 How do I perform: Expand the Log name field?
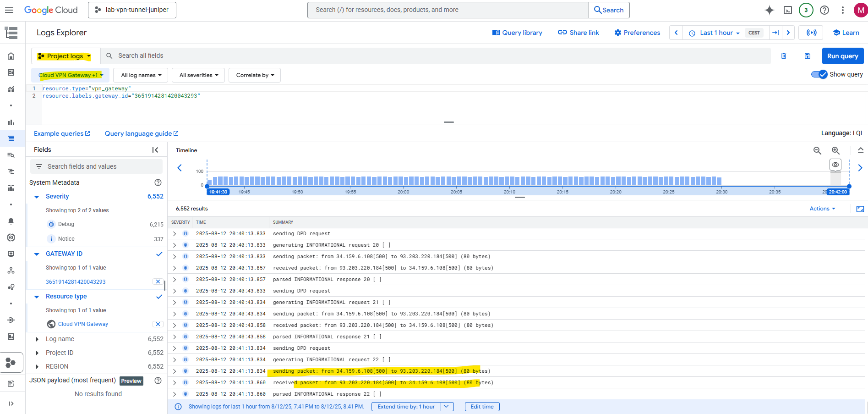pyautogui.click(x=37, y=339)
